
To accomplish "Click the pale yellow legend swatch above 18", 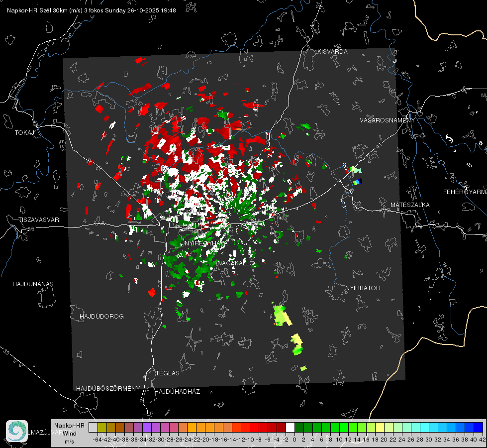I will click(x=380, y=427).
